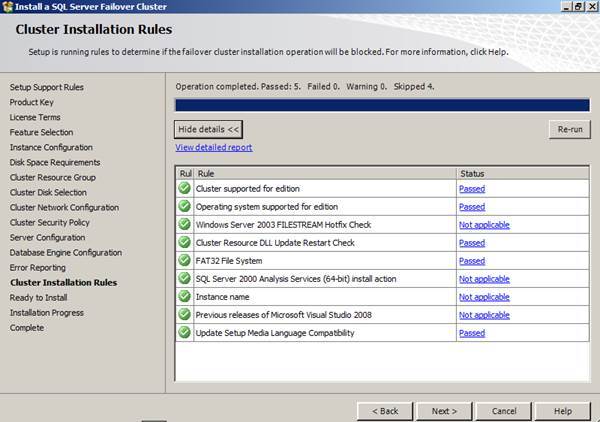
Task: Go to next step with Next button
Action: 444,411
